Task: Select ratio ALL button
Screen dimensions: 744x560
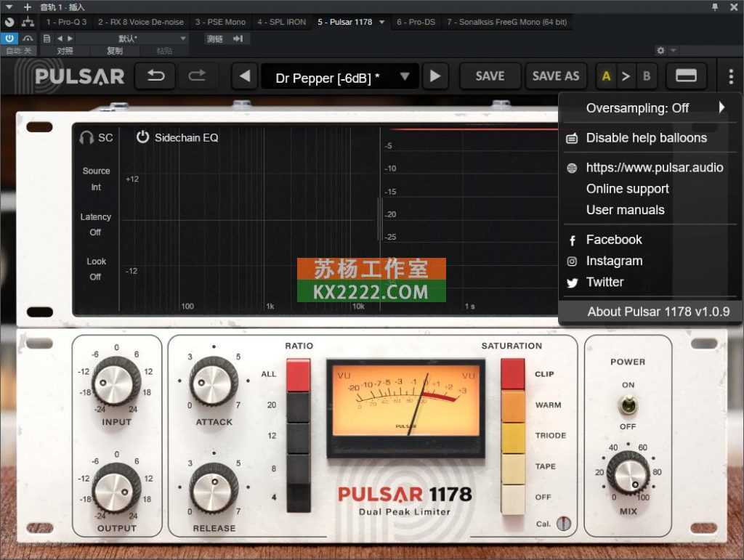Action: [299, 375]
